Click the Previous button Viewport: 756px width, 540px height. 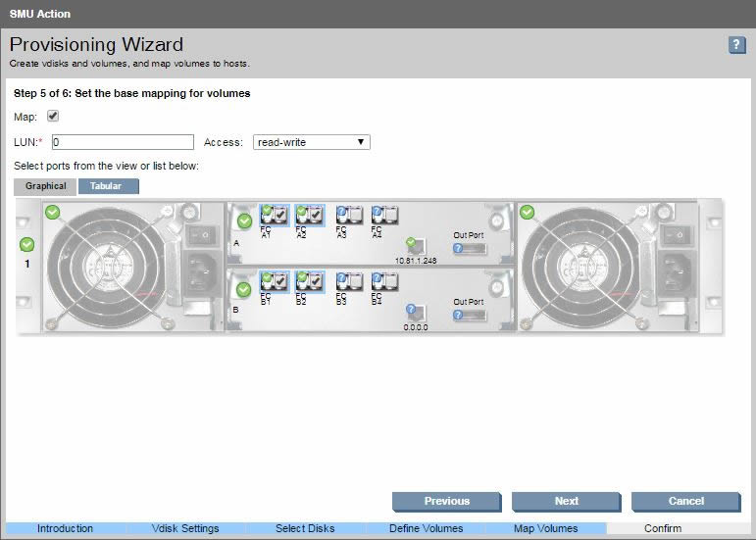point(446,501)
